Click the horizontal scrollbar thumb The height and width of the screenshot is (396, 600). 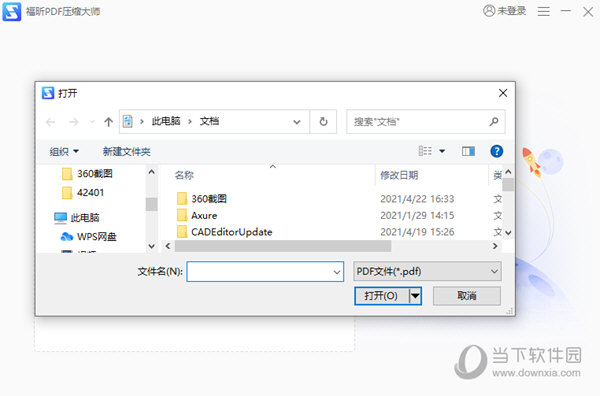point(283,246)
